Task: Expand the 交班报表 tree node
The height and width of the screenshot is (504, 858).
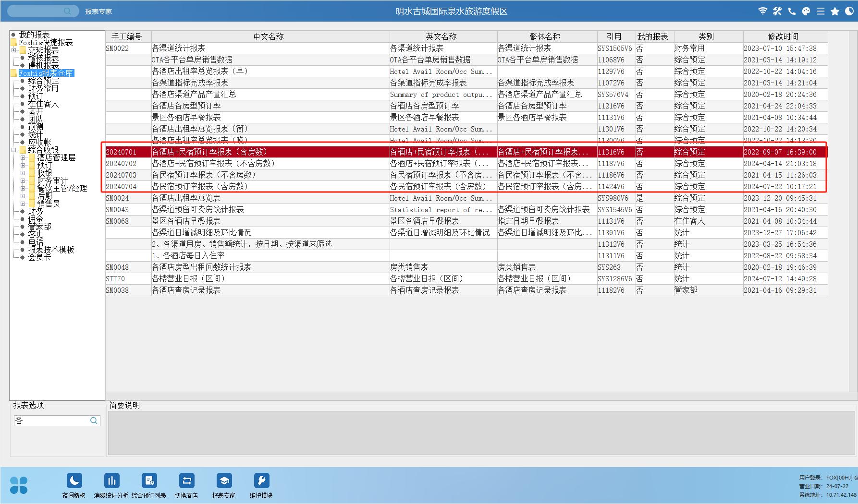Action: point(13,50)
